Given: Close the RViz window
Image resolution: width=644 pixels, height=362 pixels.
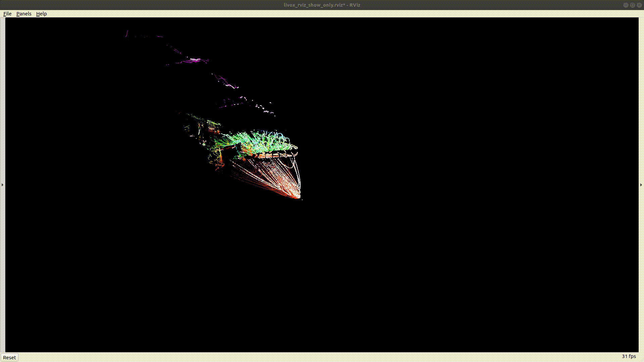Looking at the screenshot, I should pyautogui.click(x=639, y=5).
